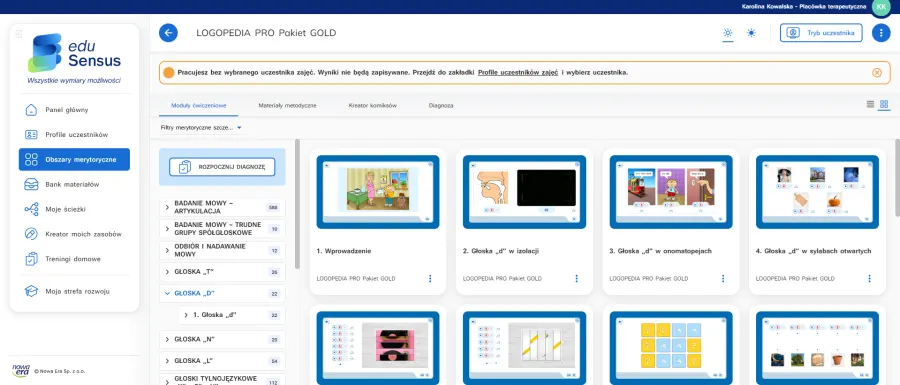The image size is (900, 385).
Task: Click the ROZPOCZNIJ DIAGNOZĘ button
Action: click(222, 167)
